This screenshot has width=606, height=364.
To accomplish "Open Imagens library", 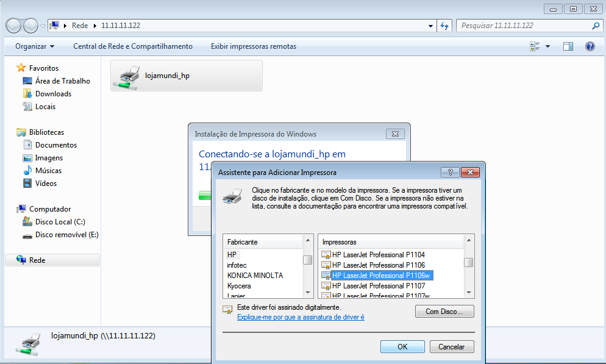I will pos(49,158).
